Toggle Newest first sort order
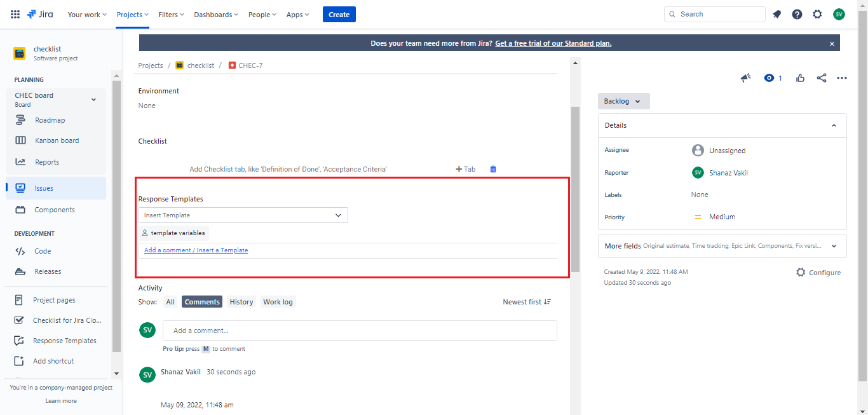This screenshot has width=868, height=415. (527, 302)
